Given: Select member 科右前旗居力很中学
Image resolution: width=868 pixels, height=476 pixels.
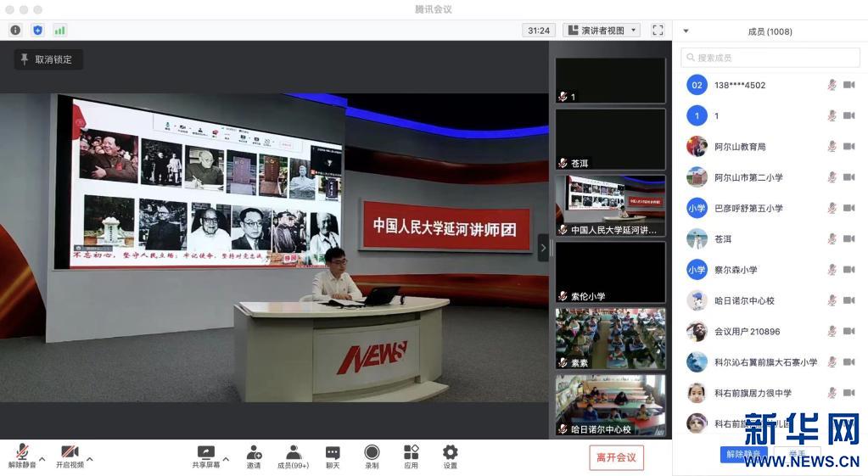Looking at the screenshot, I should coord(770,393).
